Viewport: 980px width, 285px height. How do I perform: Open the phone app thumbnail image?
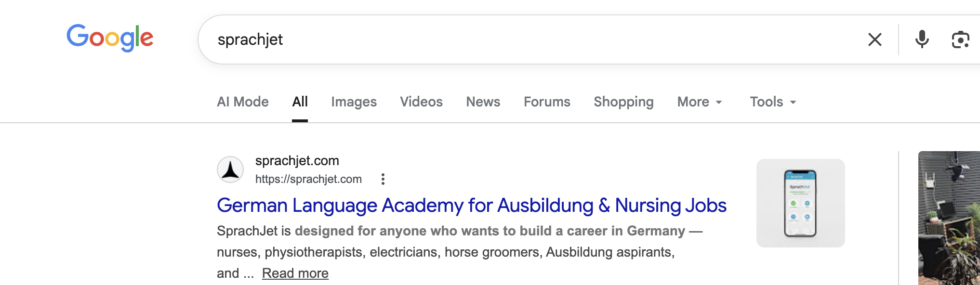(800, 203)
